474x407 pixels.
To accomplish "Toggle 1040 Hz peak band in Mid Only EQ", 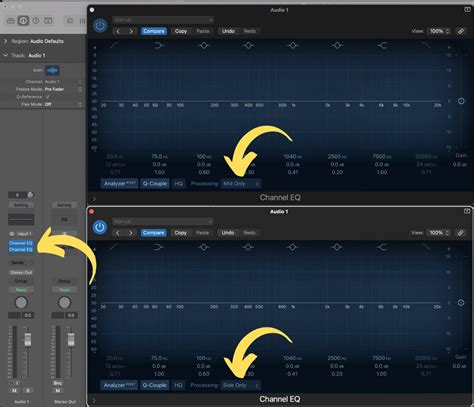I will click(293, 45).
